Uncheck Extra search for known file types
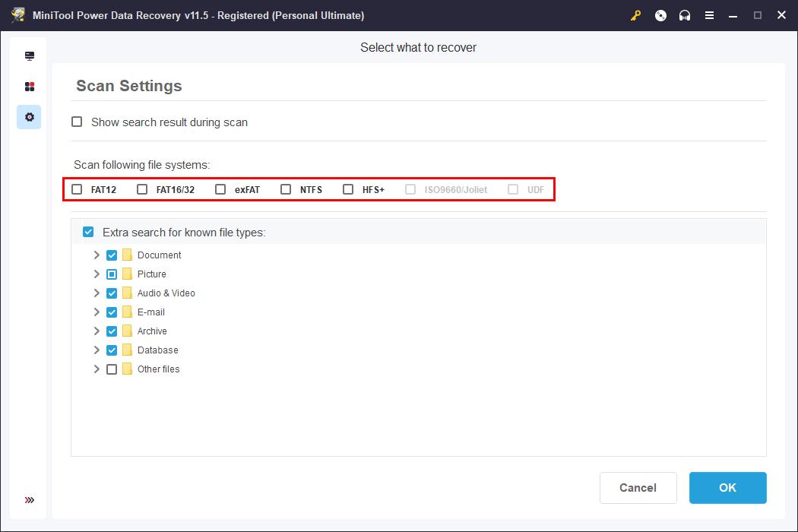The width and height of the screenshot is (798, 532). pos(88,232)
